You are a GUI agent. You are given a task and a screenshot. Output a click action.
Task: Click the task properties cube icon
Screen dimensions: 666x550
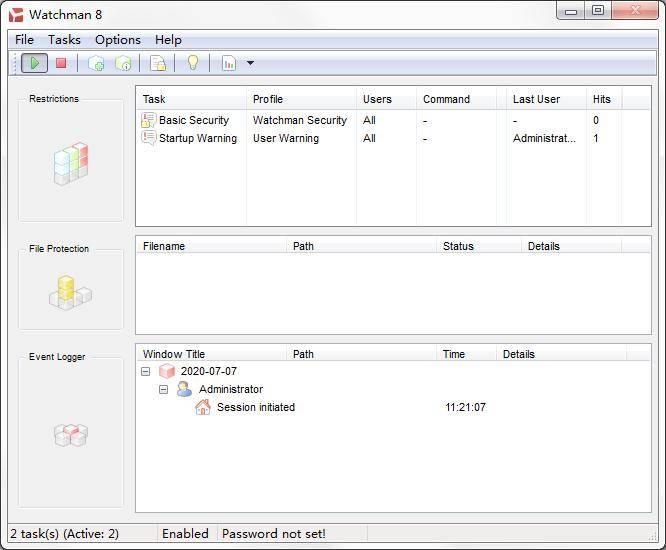[123, 63]
